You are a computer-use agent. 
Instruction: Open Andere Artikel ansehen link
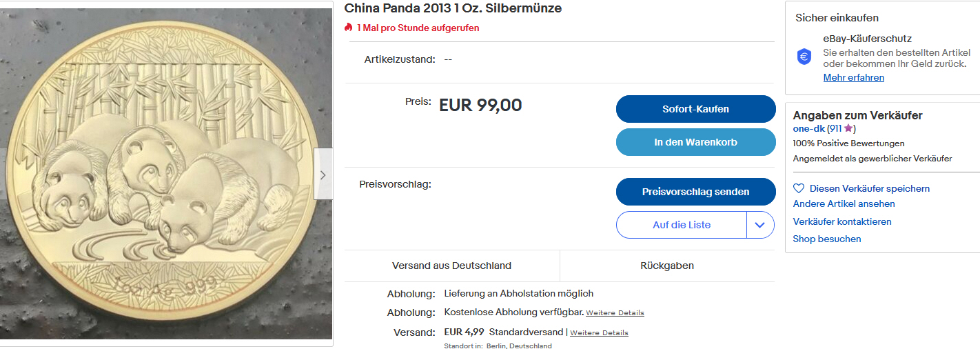(844, 203)
